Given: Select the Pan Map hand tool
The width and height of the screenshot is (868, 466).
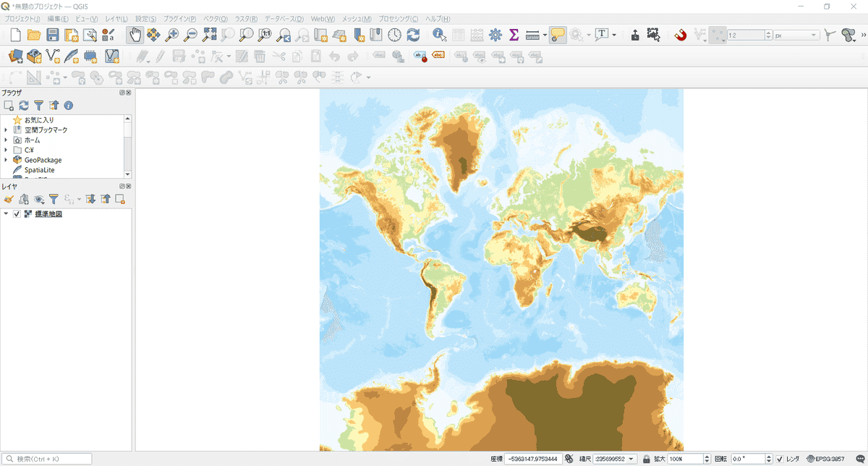Looking at the screenshot, I should (135, 35).
